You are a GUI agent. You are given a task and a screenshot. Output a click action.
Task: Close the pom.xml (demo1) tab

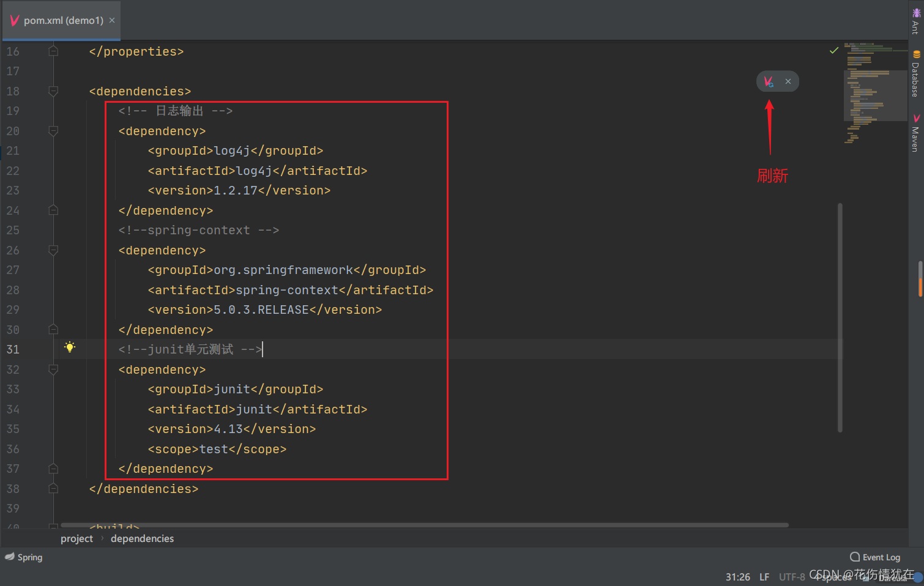coord(112,20)
